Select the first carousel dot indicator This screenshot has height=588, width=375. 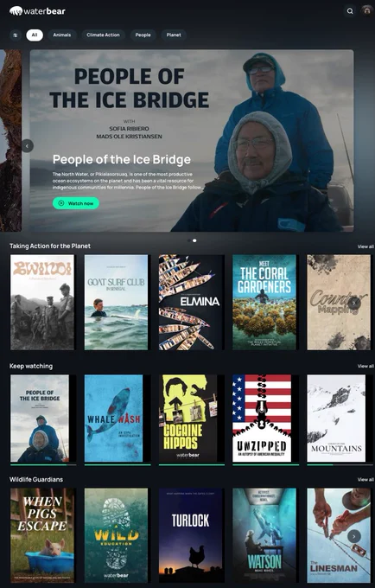coord(189,240)
